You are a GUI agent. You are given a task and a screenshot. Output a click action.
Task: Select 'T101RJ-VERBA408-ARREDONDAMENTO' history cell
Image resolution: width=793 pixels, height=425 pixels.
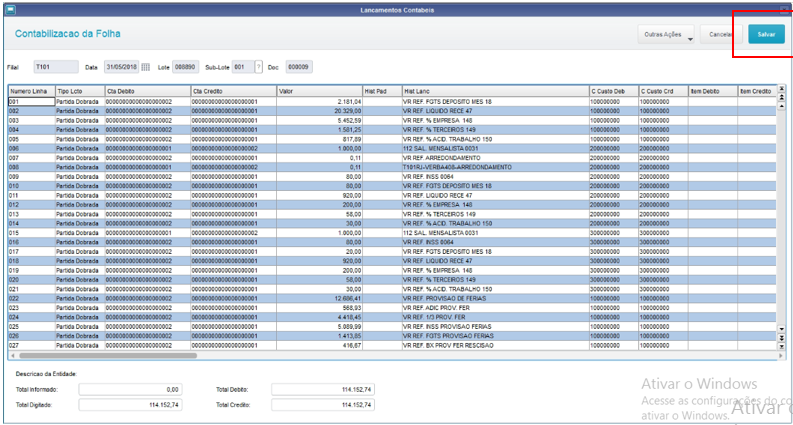point(495,167)
